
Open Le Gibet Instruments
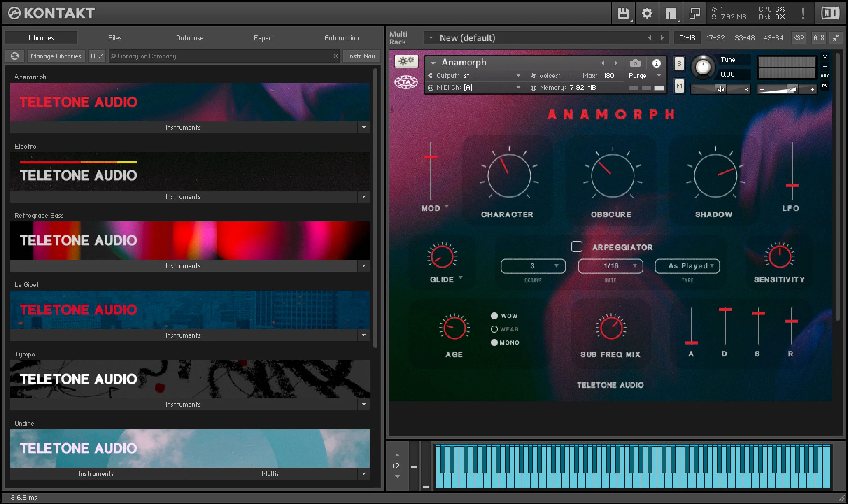183,335
